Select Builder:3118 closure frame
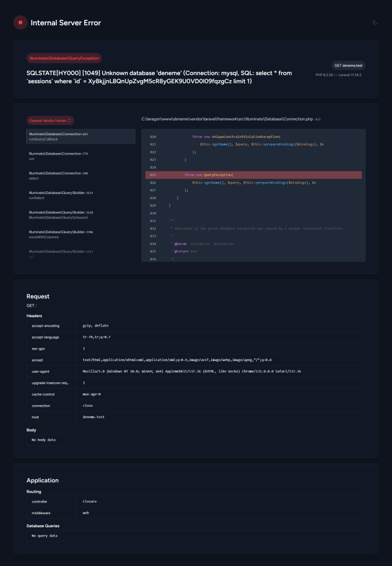This screenshot has width=392, height=566. tap(81, 215)
